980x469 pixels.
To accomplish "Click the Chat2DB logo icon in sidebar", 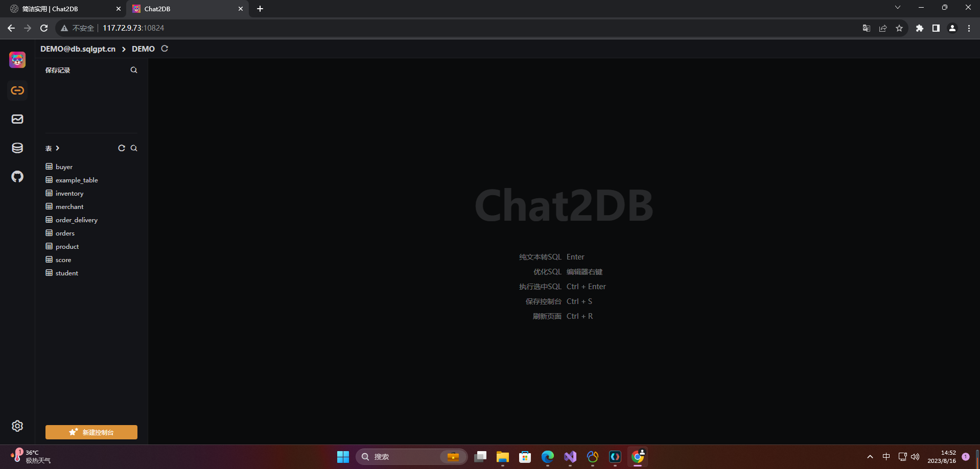I will [17, 60].
